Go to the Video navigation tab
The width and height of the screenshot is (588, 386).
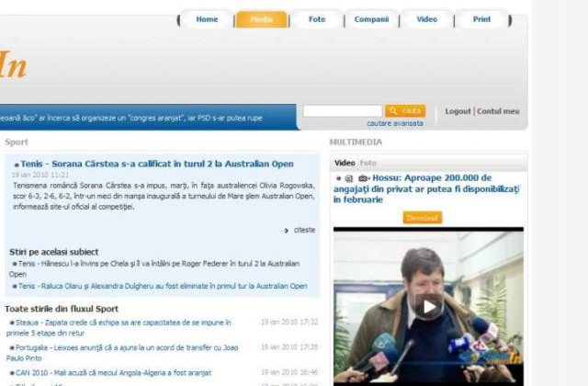pyautogui.click(x=426, y=19)
